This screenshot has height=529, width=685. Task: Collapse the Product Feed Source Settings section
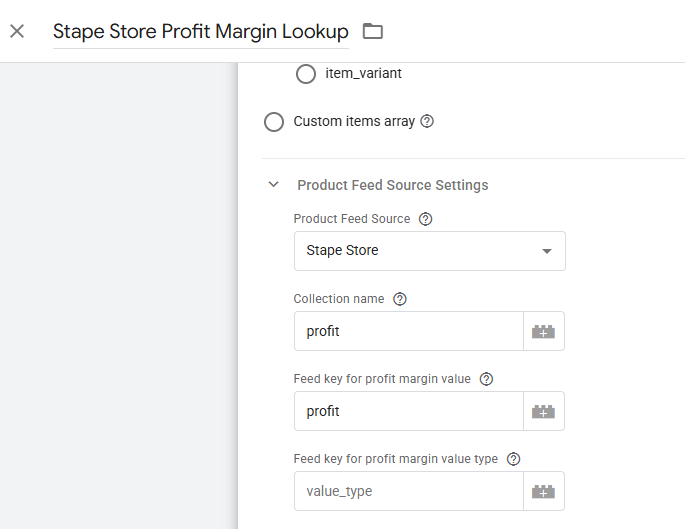[273, 184]
